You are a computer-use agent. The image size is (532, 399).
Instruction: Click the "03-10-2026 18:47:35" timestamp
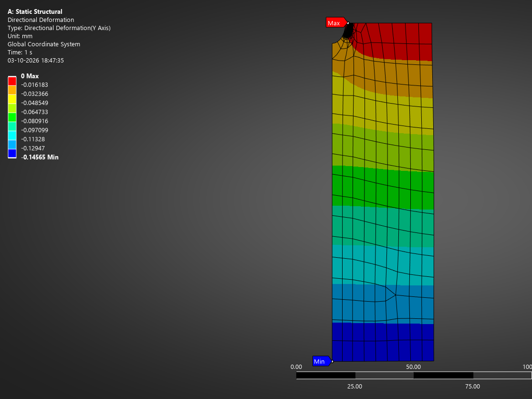[x=36, y=61]
